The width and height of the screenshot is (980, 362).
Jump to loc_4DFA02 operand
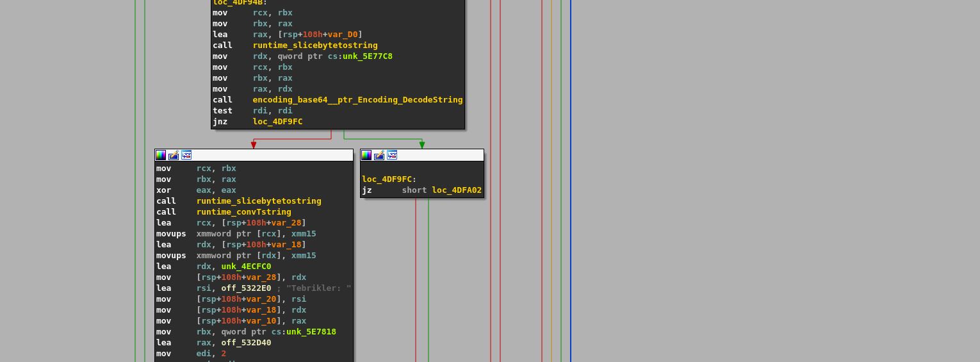point(457,190)
